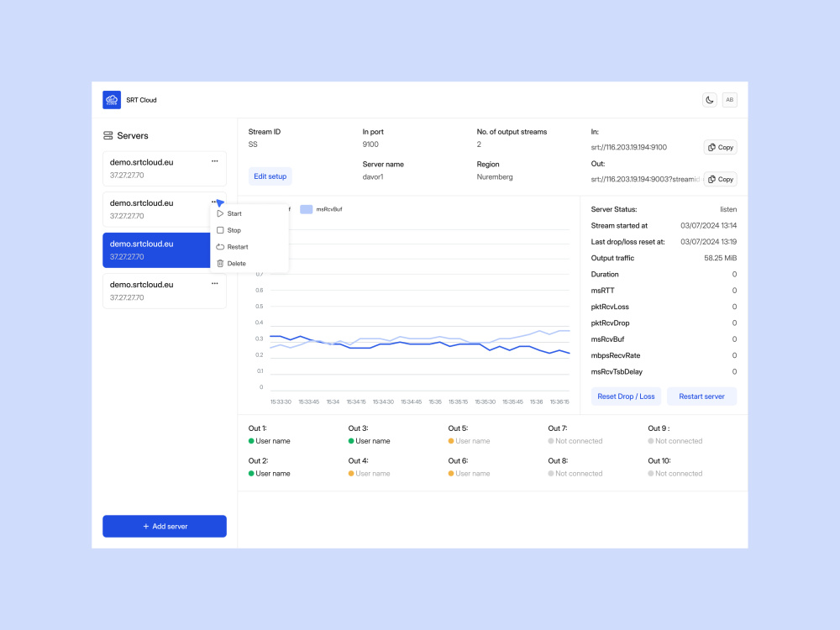Click Out 1 green status dot
This screenshot has width=840, height=630.
point(251,441)
